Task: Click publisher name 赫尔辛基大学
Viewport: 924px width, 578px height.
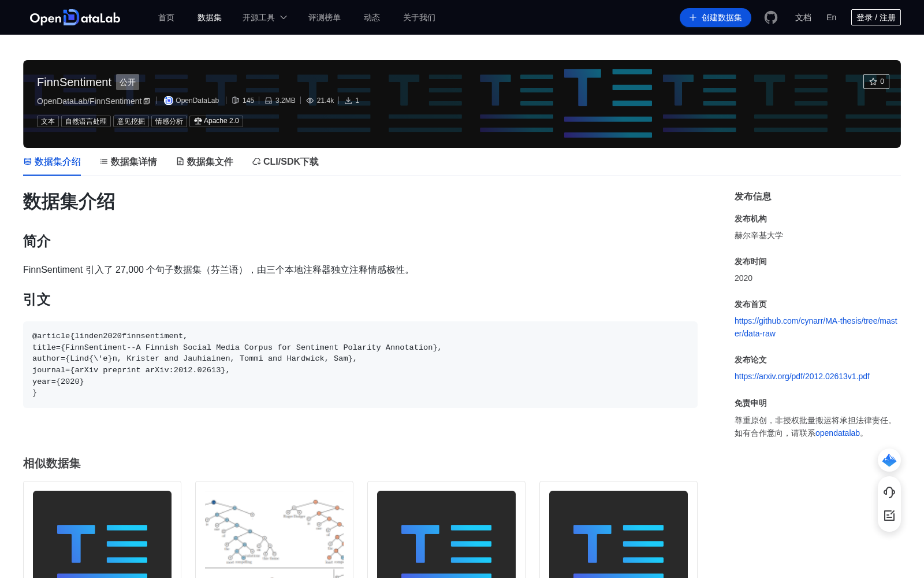Action: 759,235
